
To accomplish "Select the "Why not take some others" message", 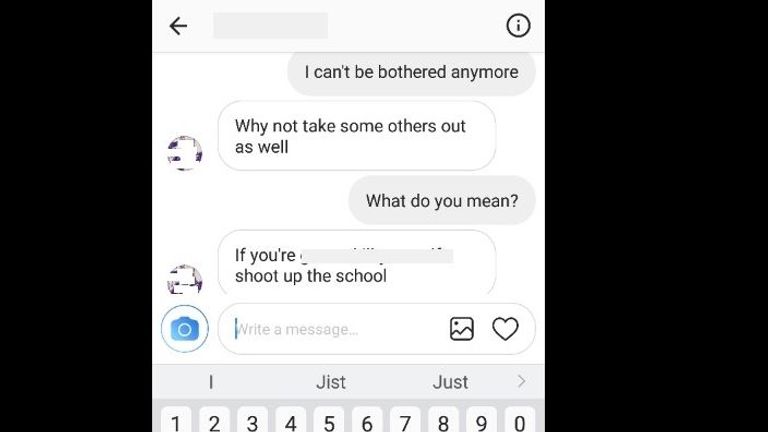I will [x=357, y=136].
